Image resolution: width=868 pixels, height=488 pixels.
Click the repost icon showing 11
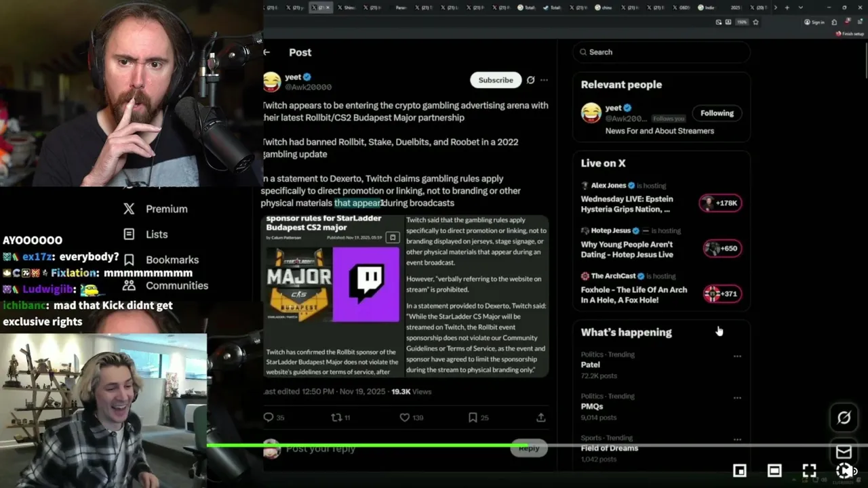click(336, 418)
